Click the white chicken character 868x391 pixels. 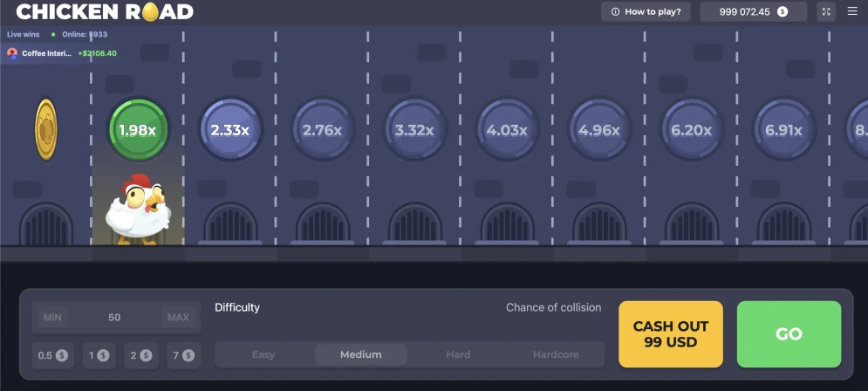click(x=137, y=210)
